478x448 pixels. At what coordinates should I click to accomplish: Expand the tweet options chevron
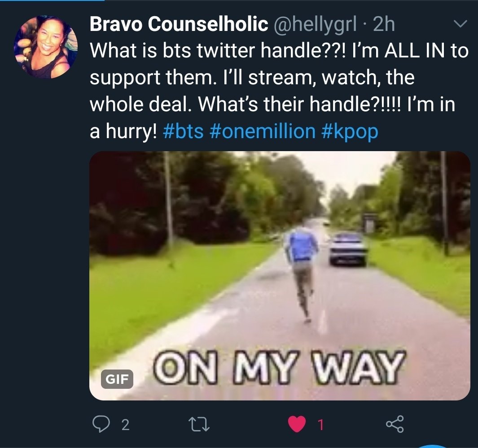tap(460, 24)
